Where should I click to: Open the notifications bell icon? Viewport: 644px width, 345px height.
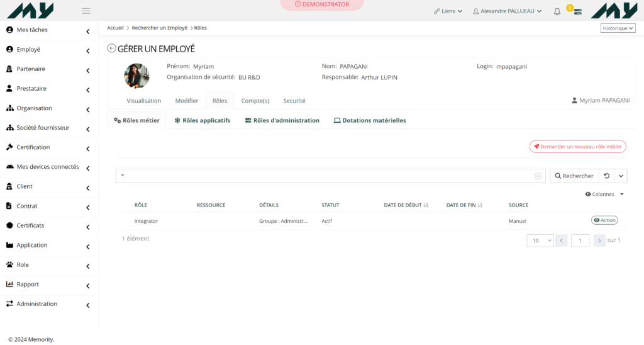557,11
